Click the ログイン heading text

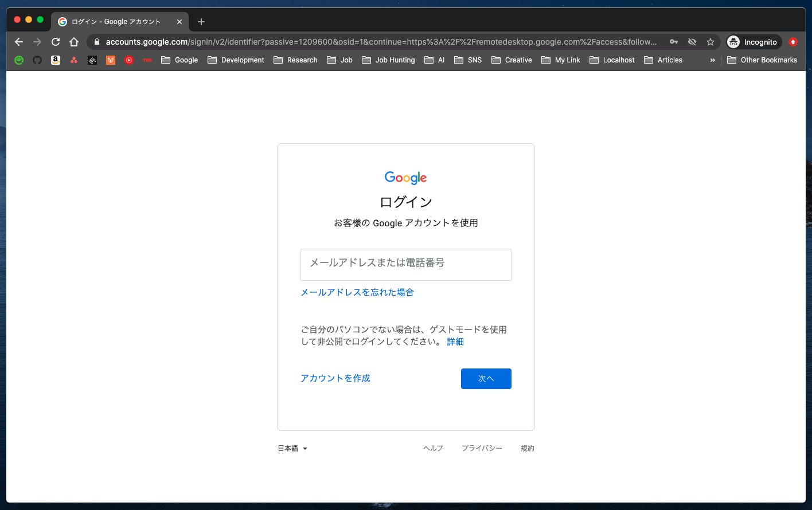(x=406, y=202)
